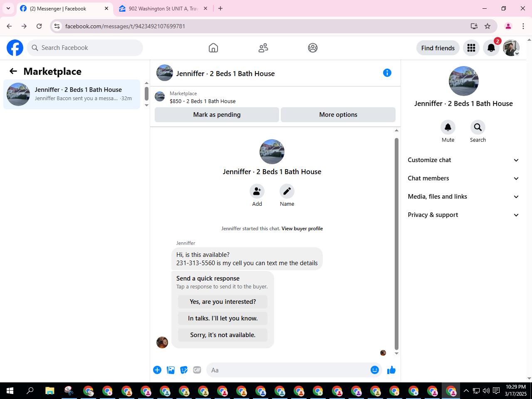The width and height of the screenshot is (532, 399).
Task: Choose a sticker
Action: [184, 370]
